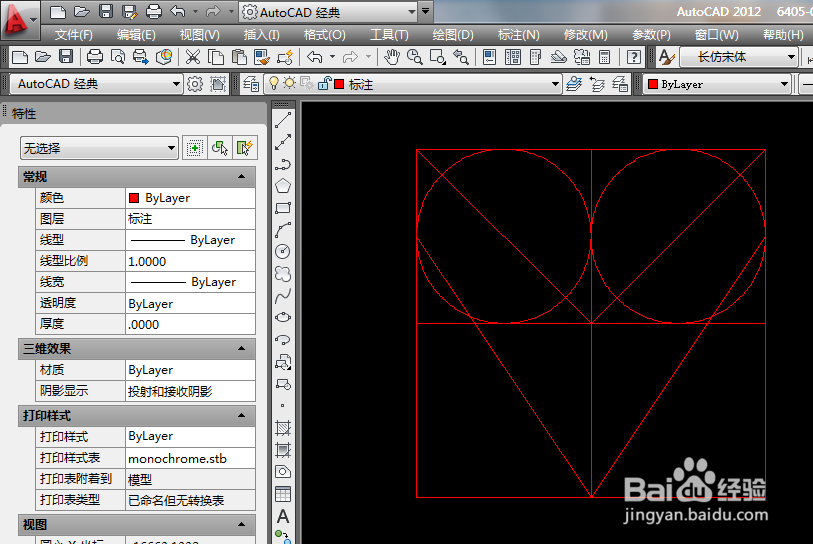
Task: Click the Zoom Realtime icon
Action: (415, 57)
